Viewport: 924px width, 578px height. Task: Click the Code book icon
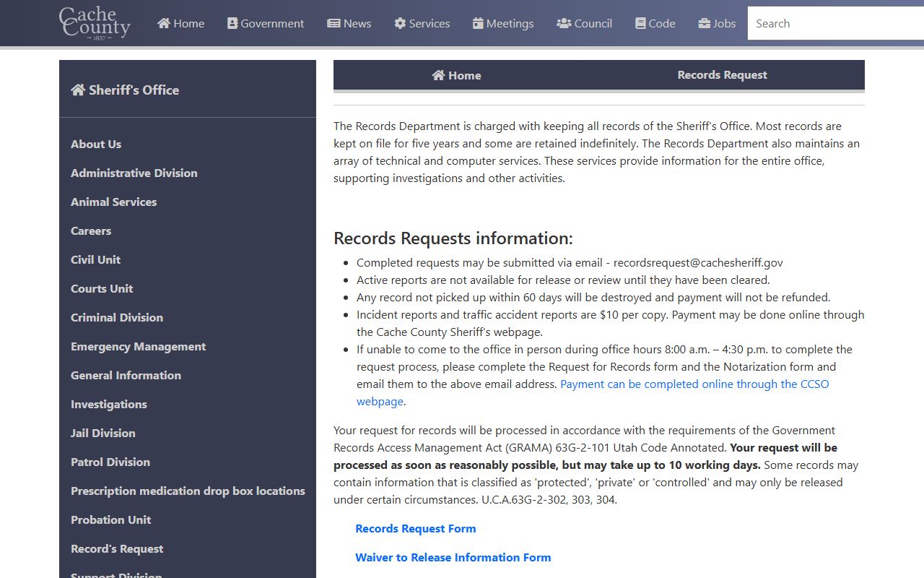640,23
